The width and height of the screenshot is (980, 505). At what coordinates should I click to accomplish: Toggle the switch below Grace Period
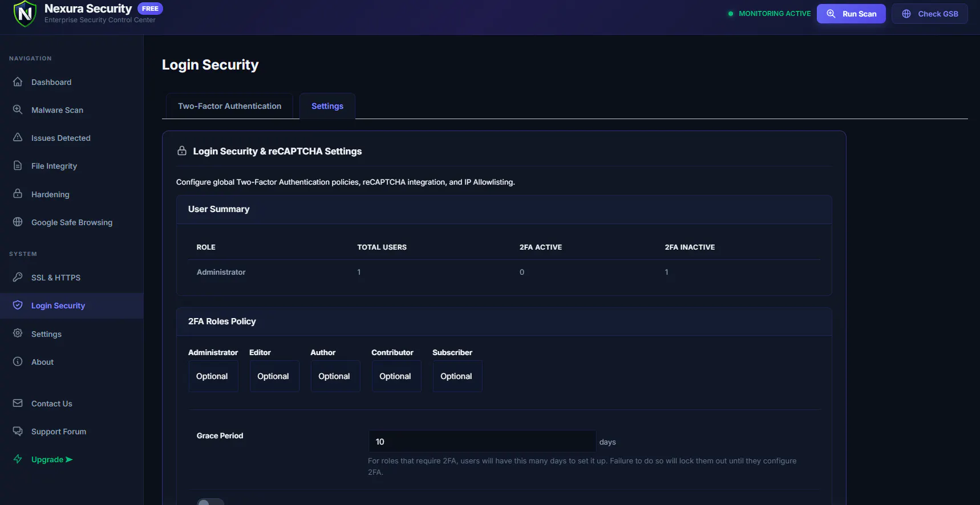210,502
